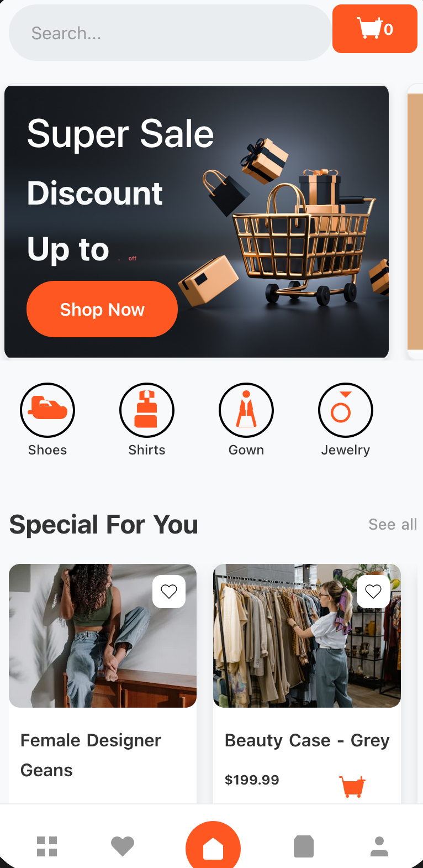The image size is (423, 868).
Task: Open Female Designer Geans product image
Action: click(103, 636)
